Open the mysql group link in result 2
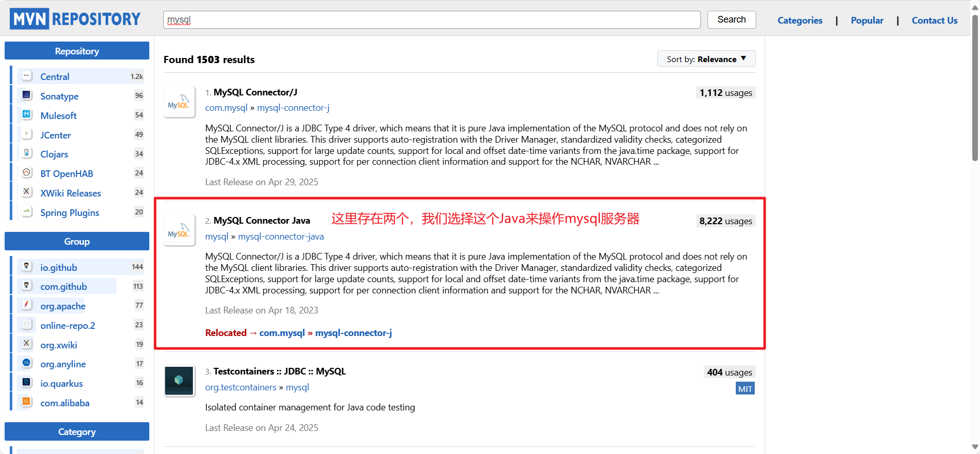980x454 pixels. [x=217, y=236]
